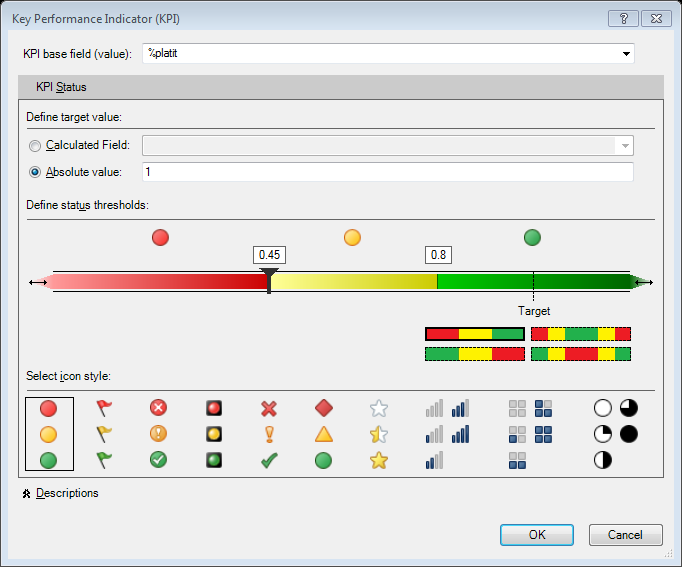Select the boxed traffic light icon style
The height and width of the screenshot is (567, 682).
pos(214,434)
